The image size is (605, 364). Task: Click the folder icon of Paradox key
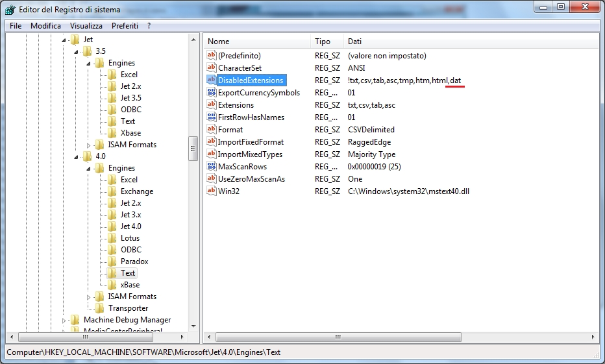112,261
